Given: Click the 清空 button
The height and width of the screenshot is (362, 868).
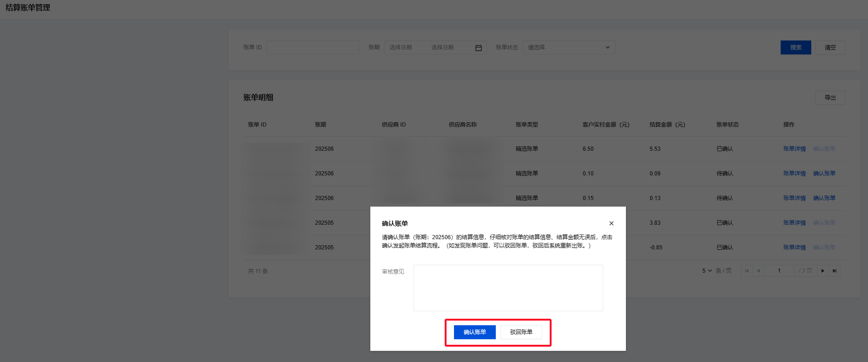Looking at the screenshot, I should pos(830,47).
